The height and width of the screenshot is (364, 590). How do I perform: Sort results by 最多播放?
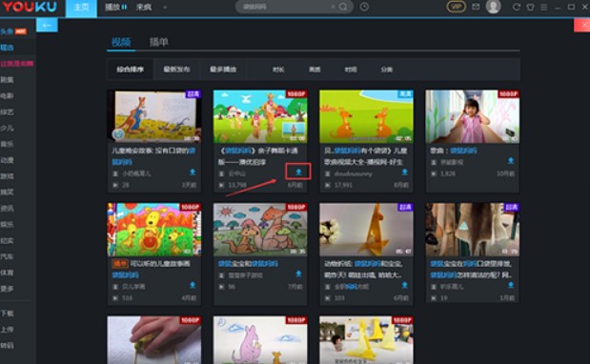click(x=223, y=70)
